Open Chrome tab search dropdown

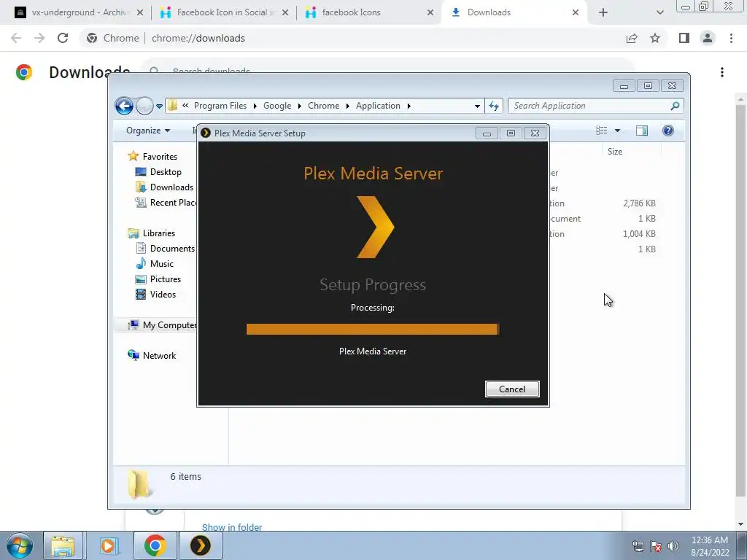(659, 13)
